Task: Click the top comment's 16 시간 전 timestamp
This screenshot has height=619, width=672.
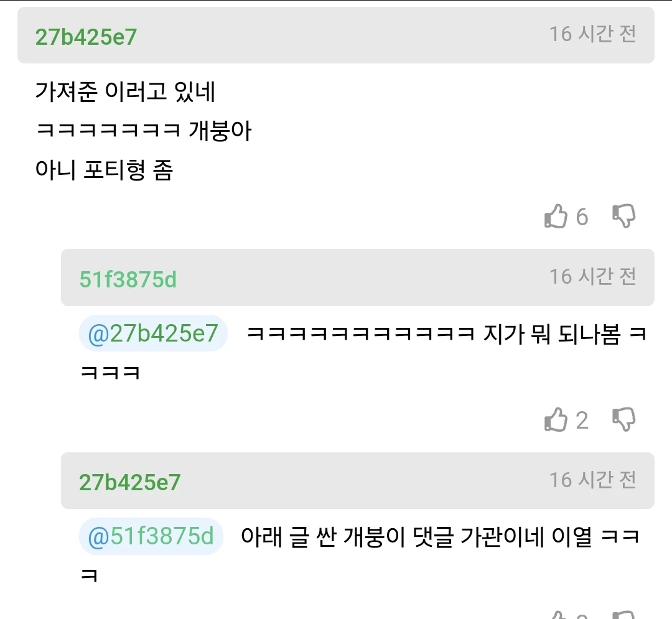Action: pyautogui.click(x=592, y=34)
